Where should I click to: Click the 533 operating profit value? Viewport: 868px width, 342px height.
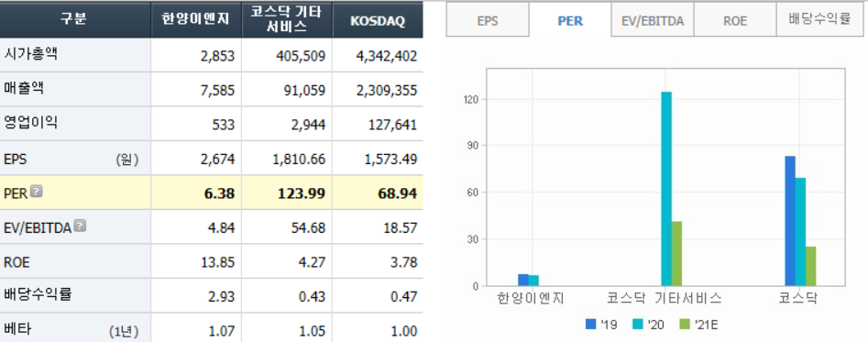point(224,125)
